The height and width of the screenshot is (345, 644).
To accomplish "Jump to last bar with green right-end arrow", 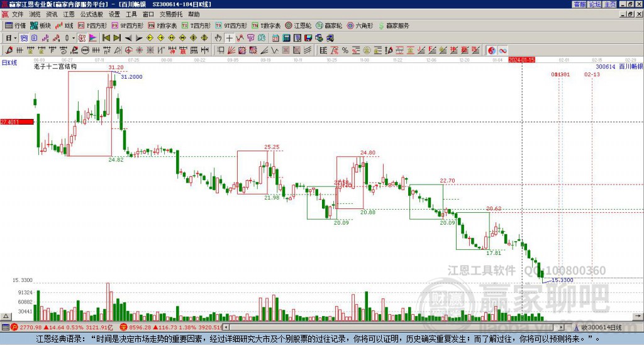I will [117, 38].
